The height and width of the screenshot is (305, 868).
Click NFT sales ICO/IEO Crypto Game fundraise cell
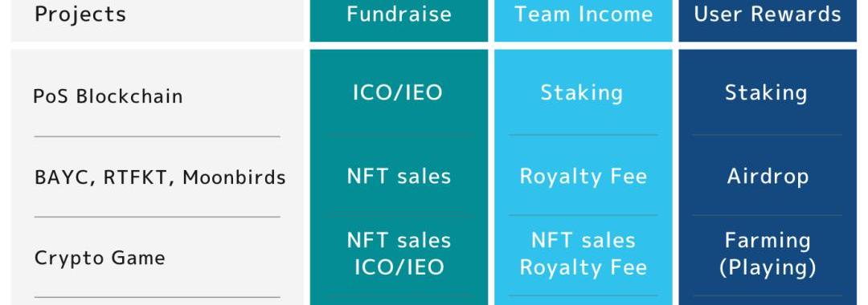399,254
